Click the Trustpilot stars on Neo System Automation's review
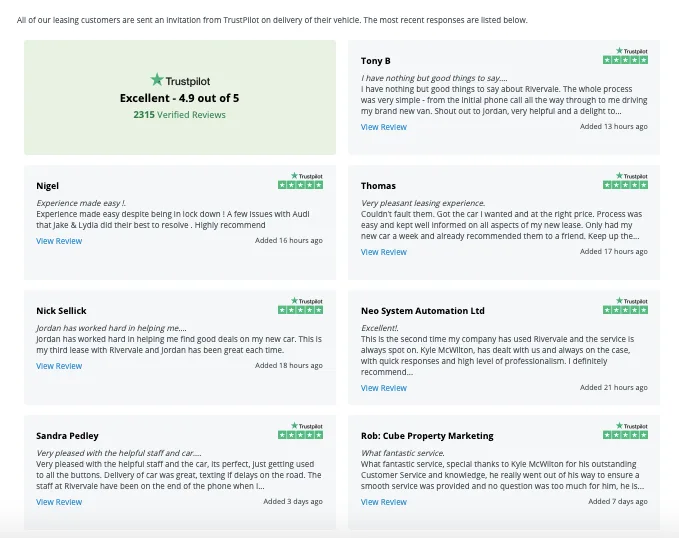Screen dimensions: 679x538 [625, 306]
